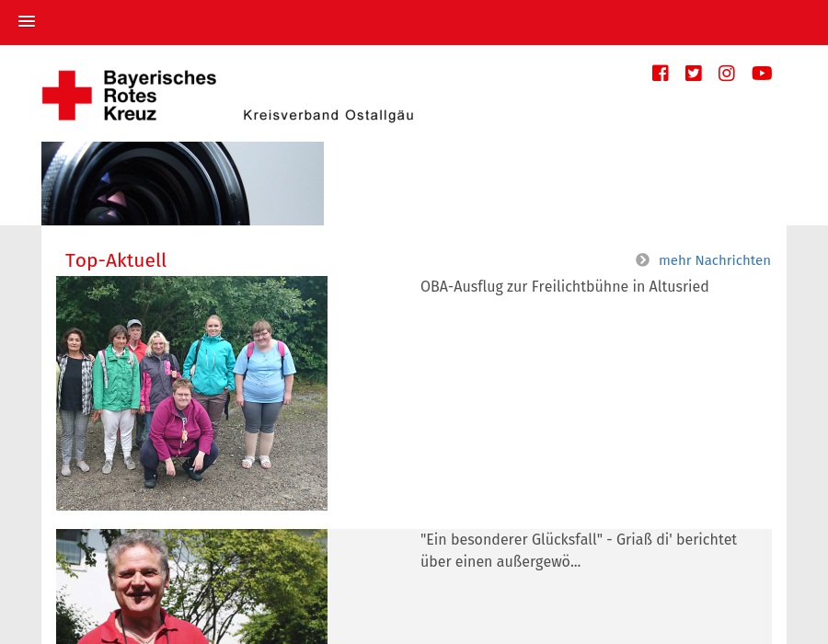Select the Top-Aktuell section heading
828x644 pixels.
tap(116, 260)
